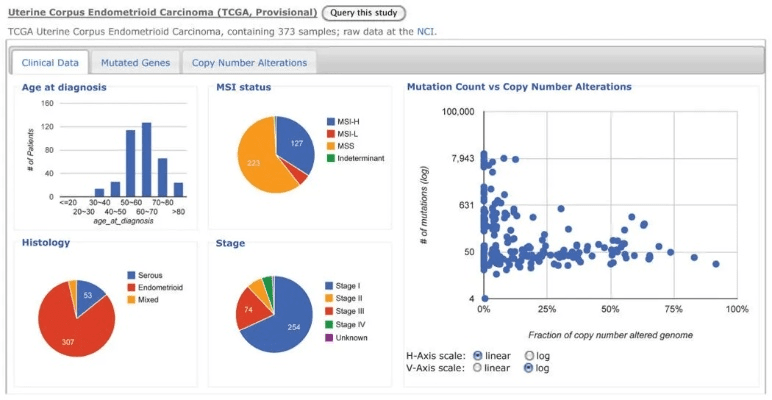Switch to the Clinical Data tab
This screenshot has width=772, height=400.
point(50,63)
